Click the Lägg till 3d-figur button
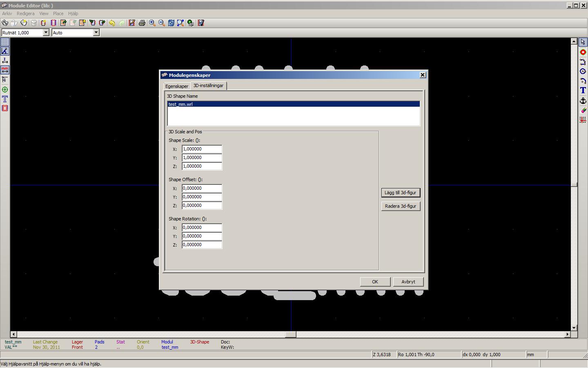Viewport: 588px width, 368px height. click(x=400, y=193)
